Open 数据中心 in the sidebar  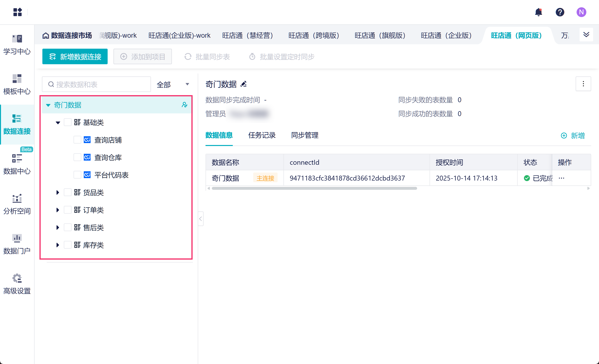[x=17, y=164]
